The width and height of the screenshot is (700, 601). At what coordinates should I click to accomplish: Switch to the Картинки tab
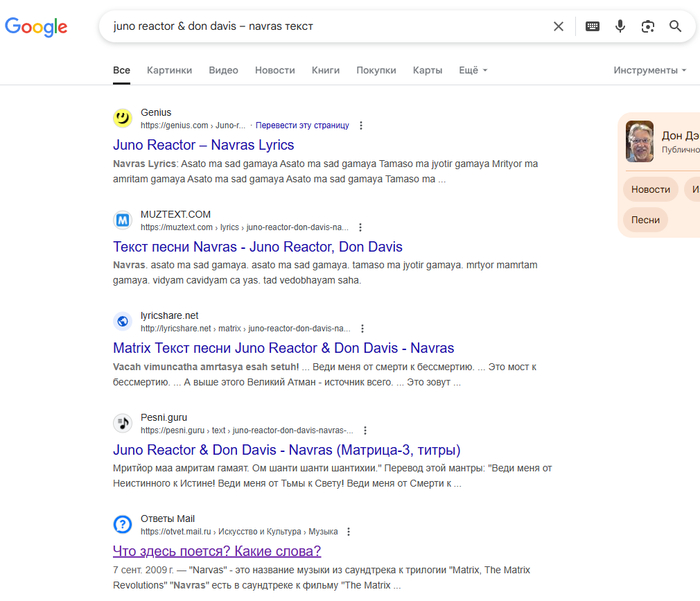pyautogui.click(x=169, y=70)
